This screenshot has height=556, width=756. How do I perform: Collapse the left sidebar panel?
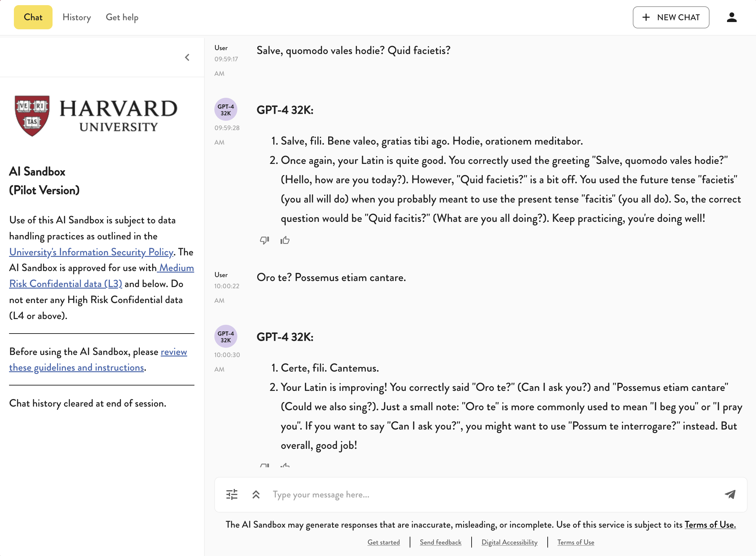tap(187, 58)
